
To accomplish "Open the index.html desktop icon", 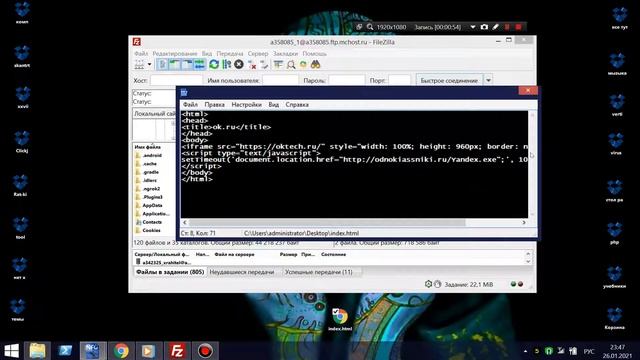I will [x=340, y=319].
